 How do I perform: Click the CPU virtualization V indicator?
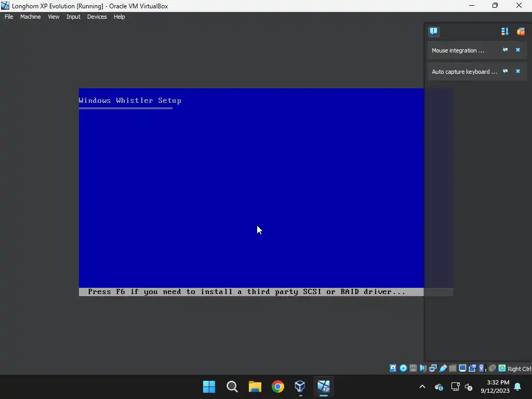(482, 368)
